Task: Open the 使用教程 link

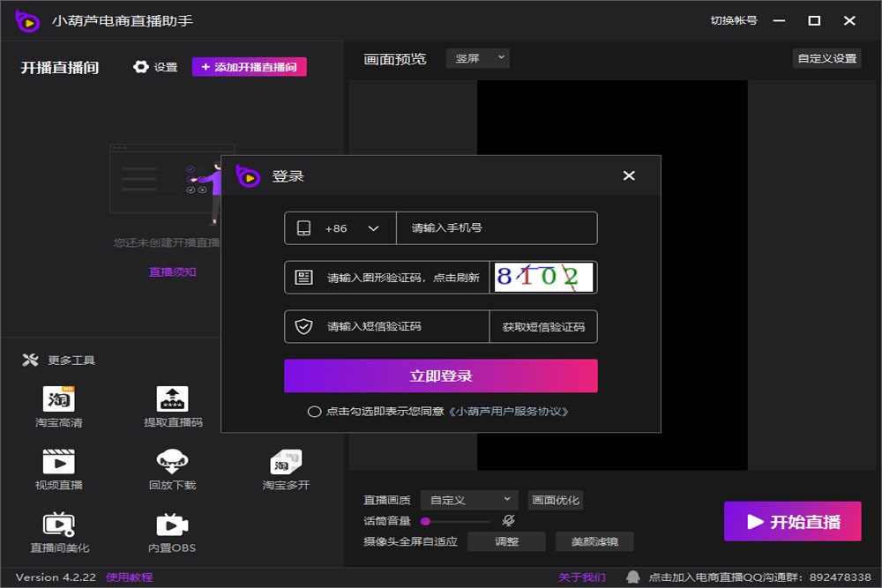Action: pyautogui.click(x=130, y=577)
